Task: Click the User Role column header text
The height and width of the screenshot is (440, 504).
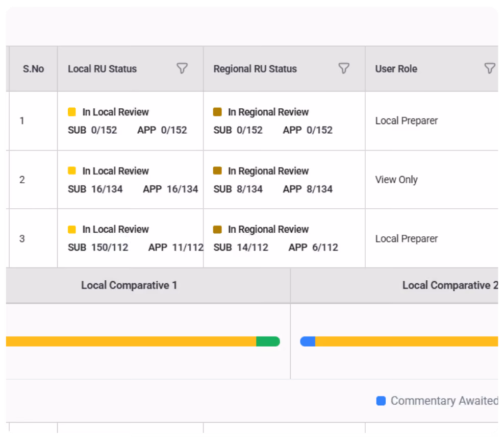Action: click(396, 69)
